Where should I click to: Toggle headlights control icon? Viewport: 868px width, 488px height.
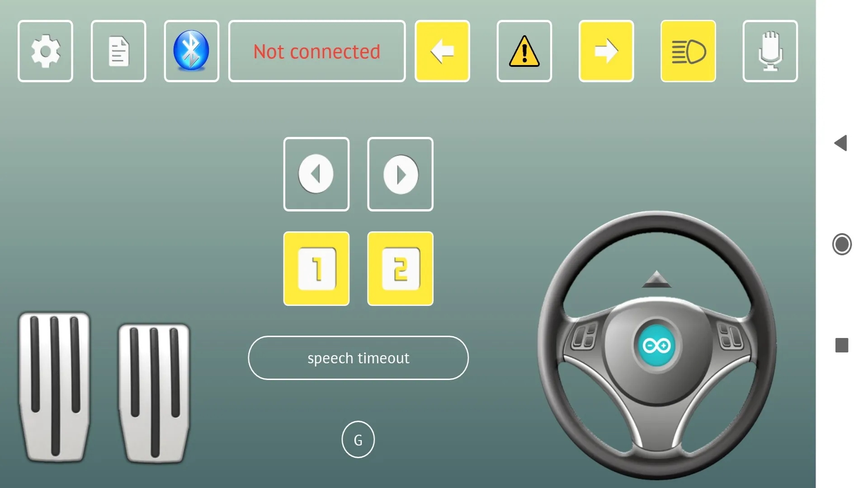click(x=688, y=51)
